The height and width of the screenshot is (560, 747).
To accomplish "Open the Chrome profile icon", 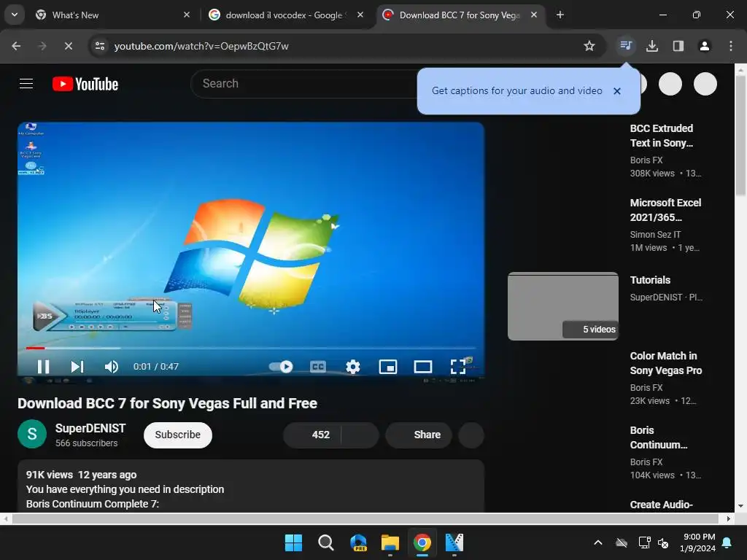I will point(705,46).
